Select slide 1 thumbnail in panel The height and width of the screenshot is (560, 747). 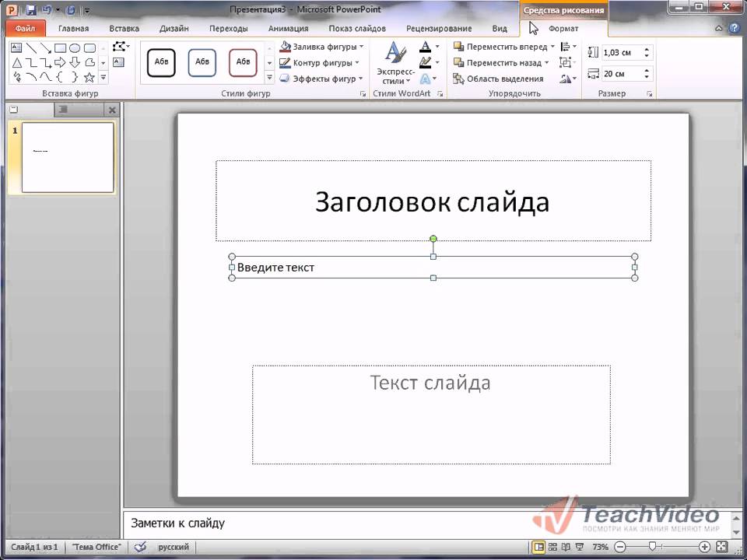[x=68, y=157]
